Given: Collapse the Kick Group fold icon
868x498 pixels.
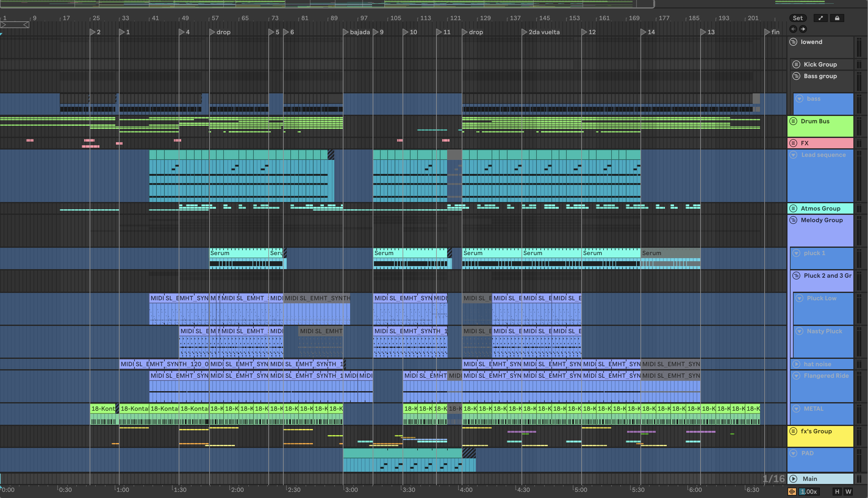Looking at the screenshot, I should (796, 64).
